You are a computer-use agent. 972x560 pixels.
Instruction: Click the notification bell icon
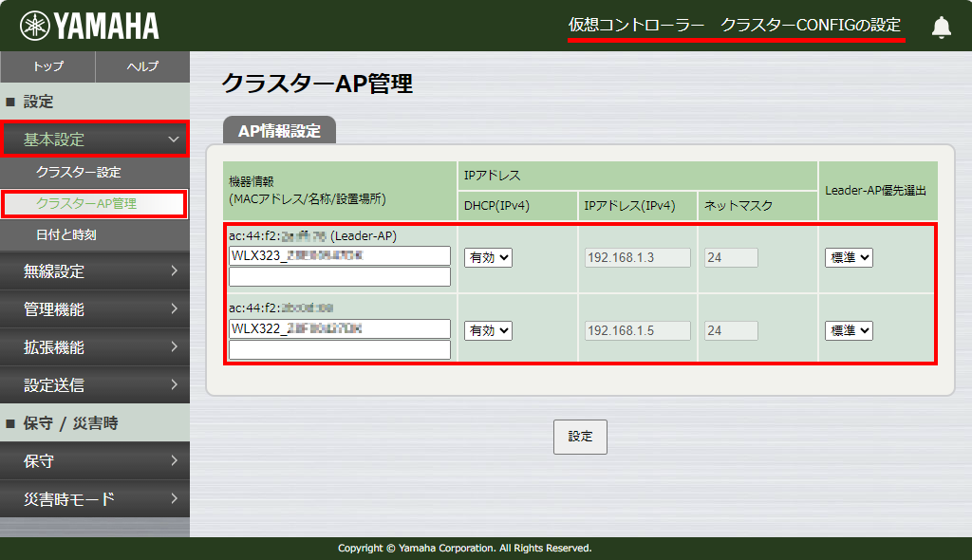[941, 27]
